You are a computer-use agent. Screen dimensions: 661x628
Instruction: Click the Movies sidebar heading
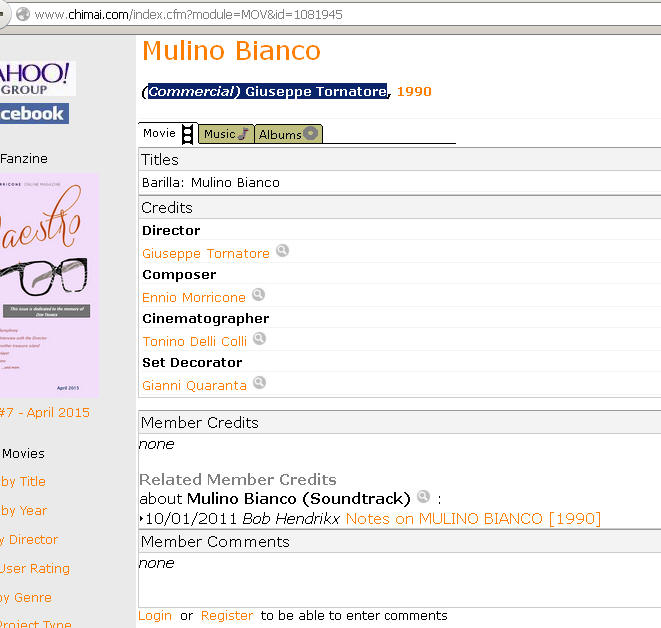coord(23,454)
